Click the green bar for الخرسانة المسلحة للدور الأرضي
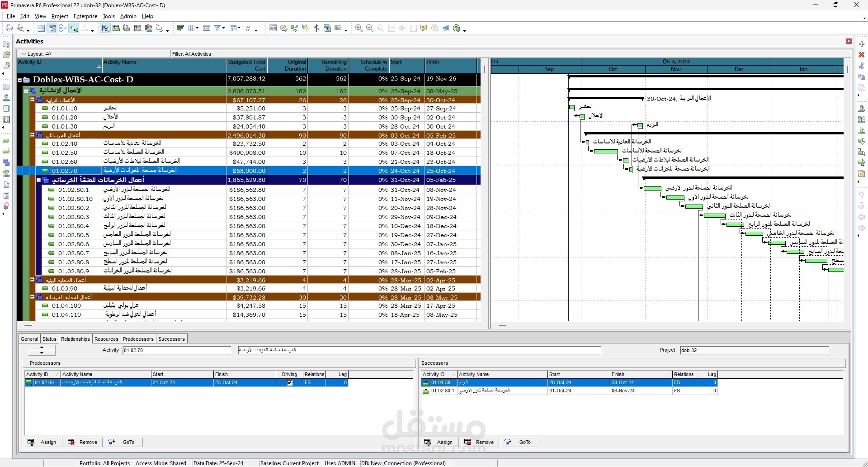The height and width of the screenshot is (467, 868). (652, 189)
